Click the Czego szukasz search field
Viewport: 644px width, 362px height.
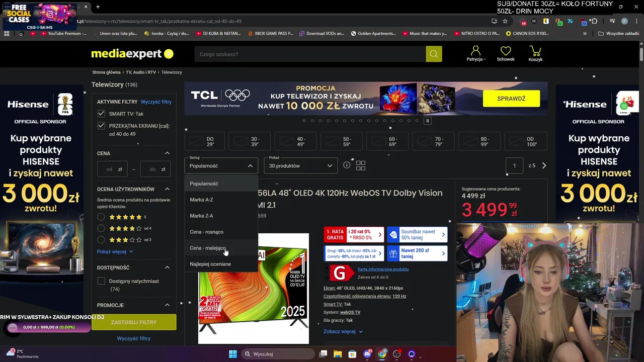[310, 54]
